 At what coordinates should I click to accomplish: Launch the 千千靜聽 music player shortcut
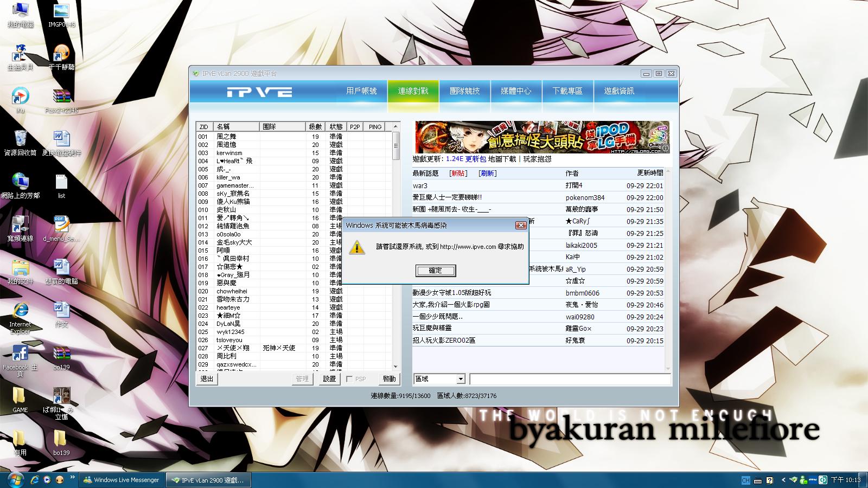[61, 57]
